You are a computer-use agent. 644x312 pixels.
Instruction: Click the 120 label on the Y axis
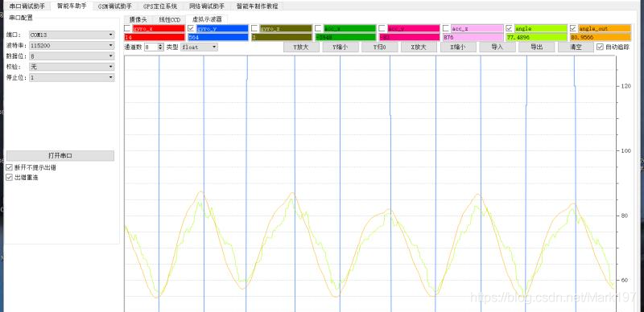(625, 86)
